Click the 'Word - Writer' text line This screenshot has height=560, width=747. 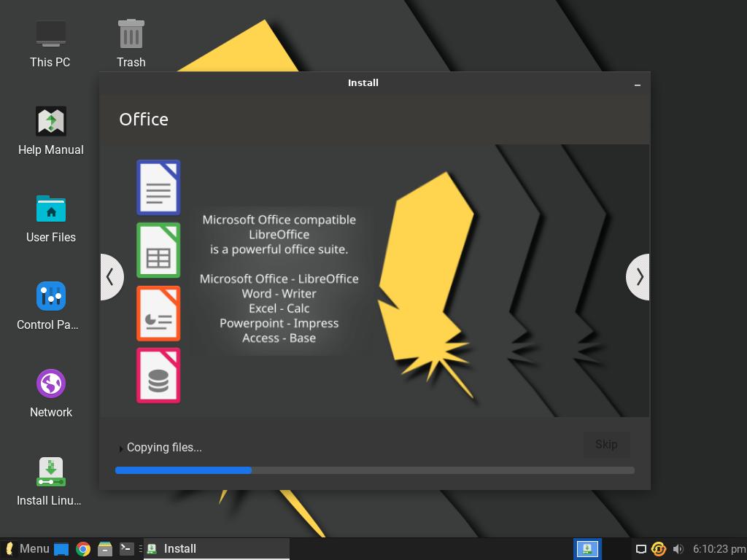279,294
